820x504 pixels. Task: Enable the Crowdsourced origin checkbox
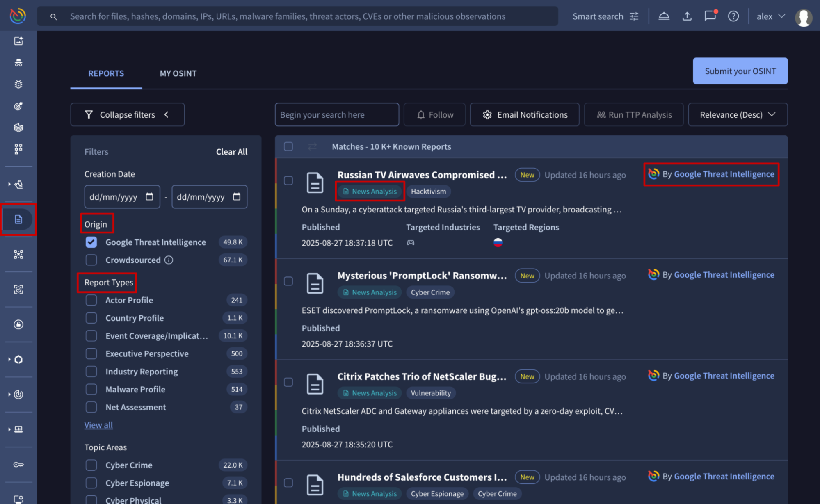91,260
